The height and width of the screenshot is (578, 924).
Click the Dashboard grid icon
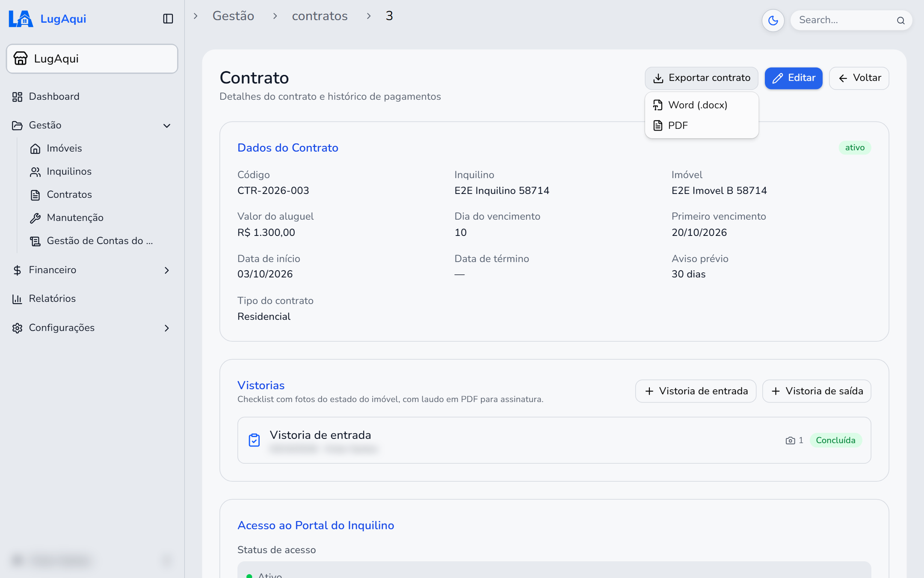pos(17,97)
